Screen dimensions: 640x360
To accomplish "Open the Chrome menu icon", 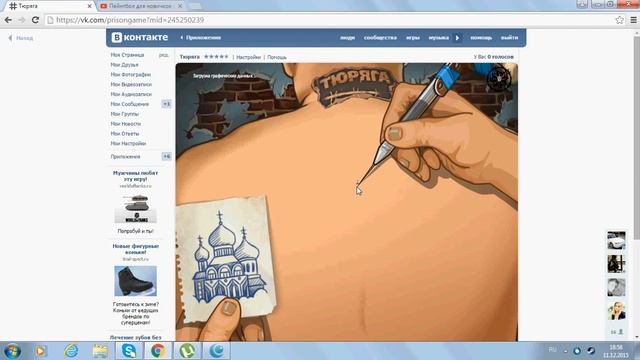I will [x=633, y=20].
